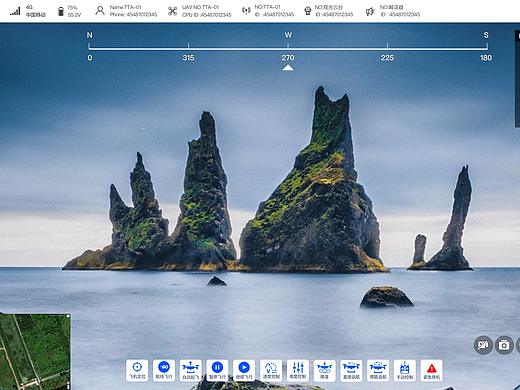Screen dimensions: 520x390
Task: Click the megaphone speaker device icon
Action: 370,12
